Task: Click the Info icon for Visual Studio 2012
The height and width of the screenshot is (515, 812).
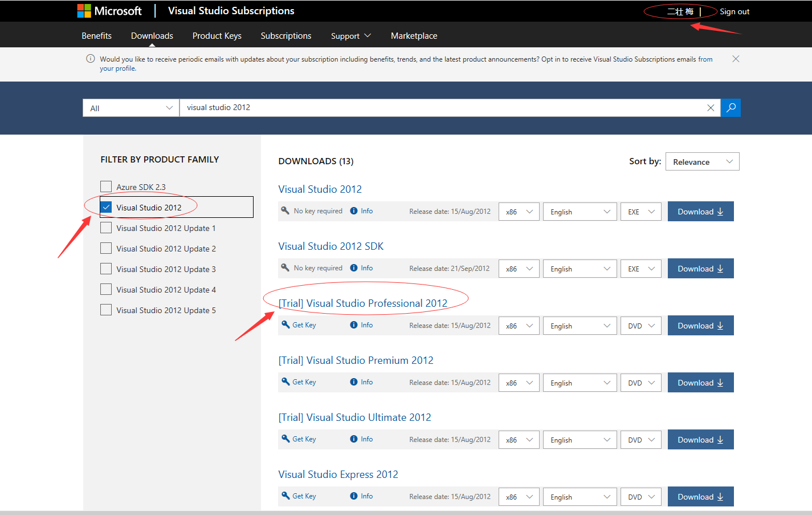Action: pos(354,210)
